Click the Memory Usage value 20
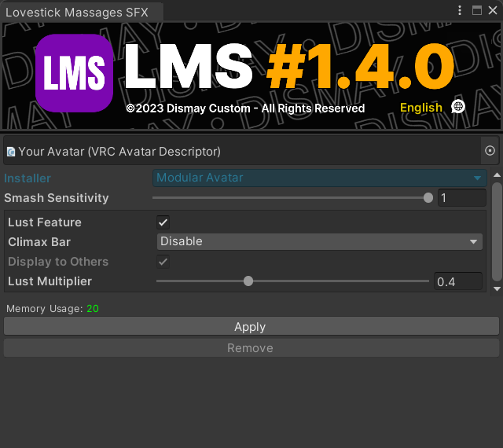This screenshot has width=503, height=448. [93, 309]
